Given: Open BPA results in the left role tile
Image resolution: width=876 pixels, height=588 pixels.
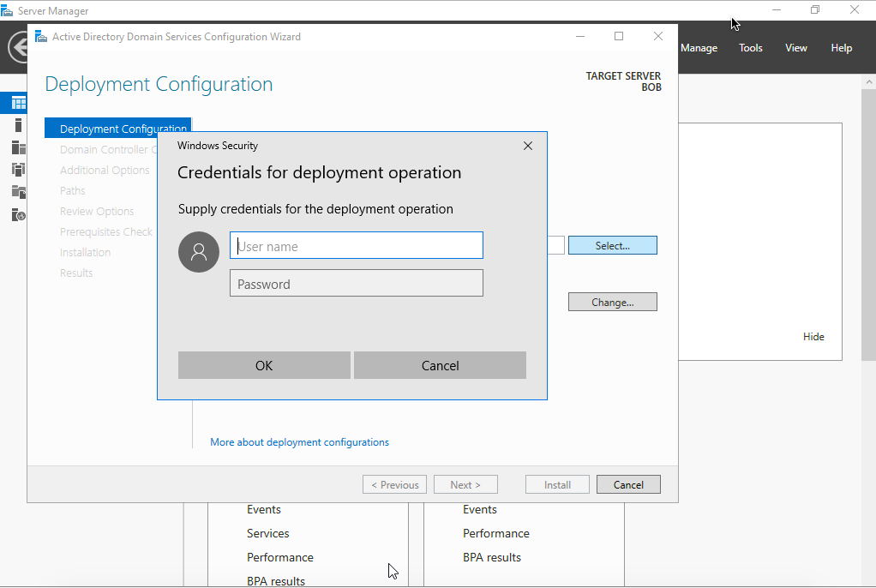Looking at the screenshot, I should click(x=275, y=581).
